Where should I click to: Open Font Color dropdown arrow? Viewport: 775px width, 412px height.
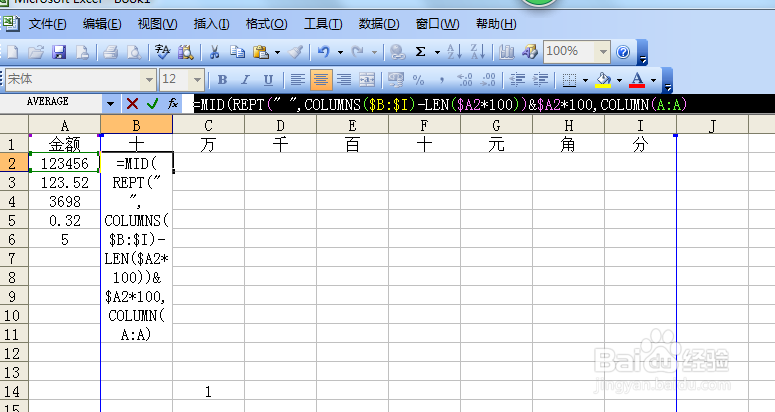653,80
